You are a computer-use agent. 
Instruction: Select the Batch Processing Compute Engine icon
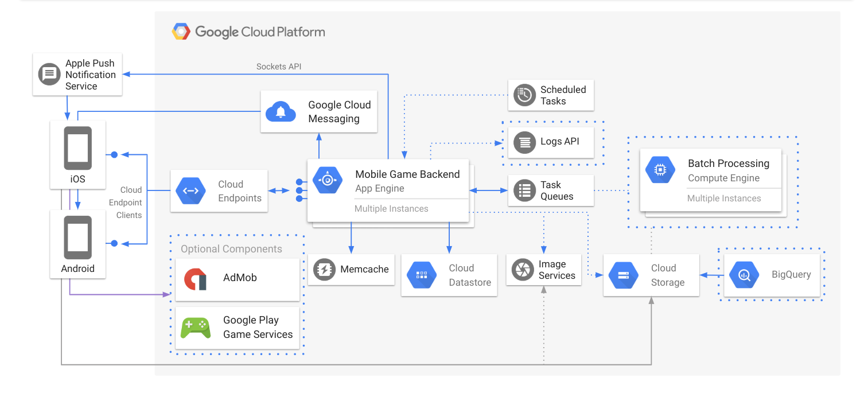pos(660,170)
